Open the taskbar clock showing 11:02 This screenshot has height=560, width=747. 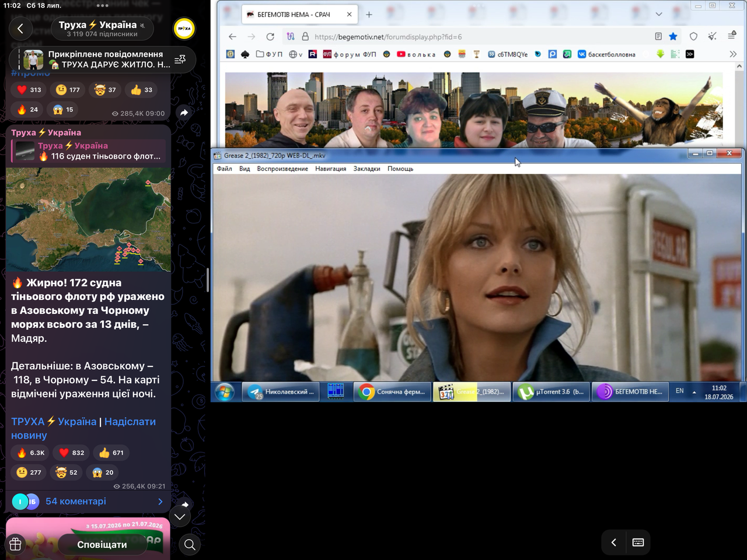pos(719,392)
